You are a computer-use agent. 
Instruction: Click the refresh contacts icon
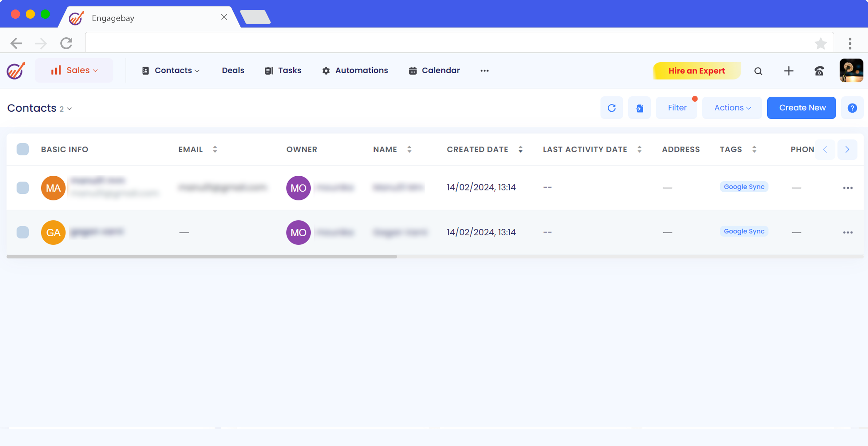tap(611, 108)
